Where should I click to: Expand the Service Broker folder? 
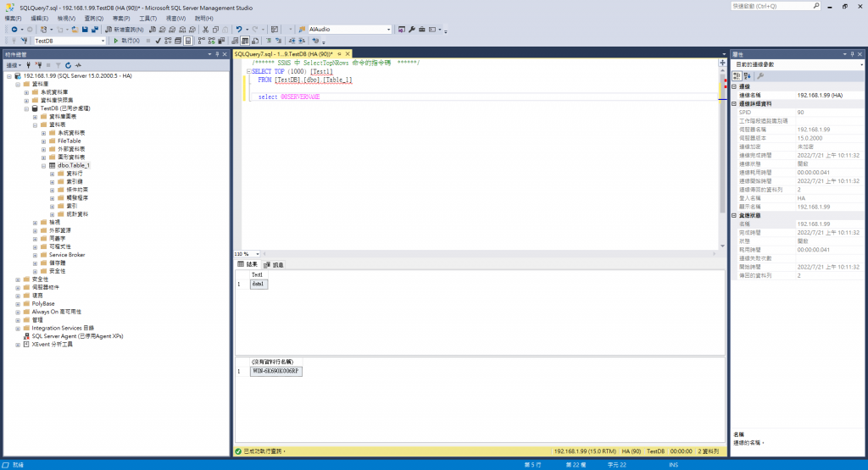(x=36, y=255)
